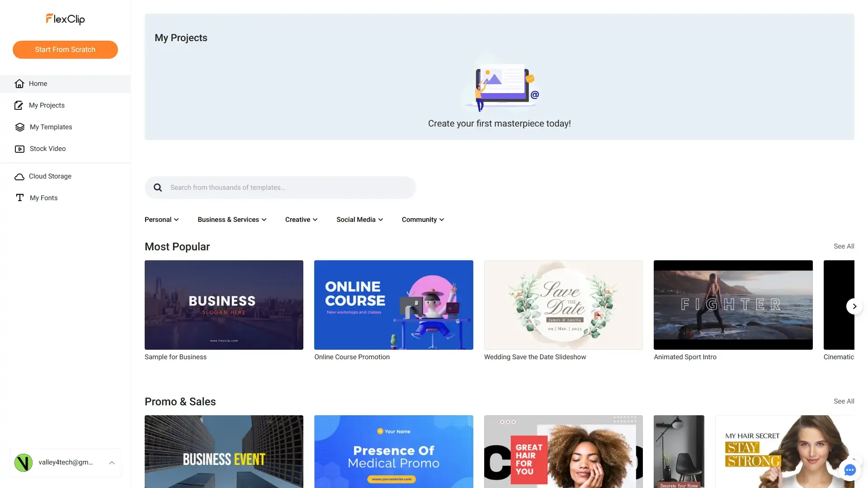Open Stock Video play icon

coord(19,149)
